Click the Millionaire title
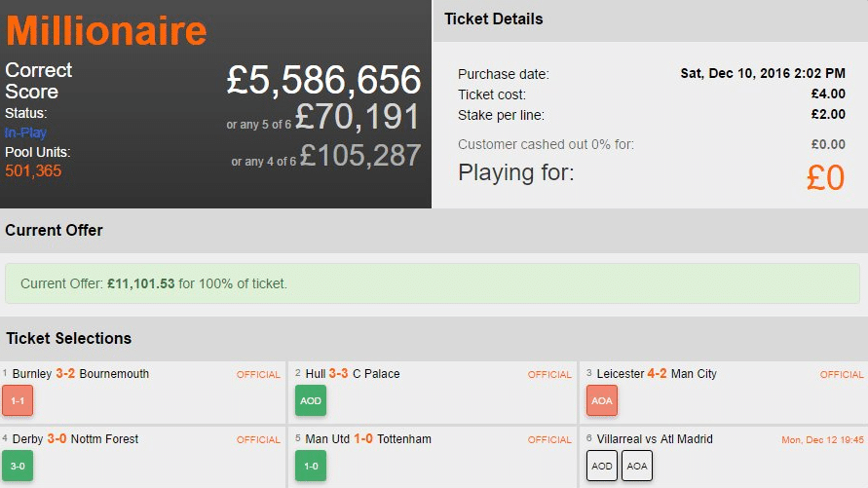This screenshot has height=488, width=868. 106,31
